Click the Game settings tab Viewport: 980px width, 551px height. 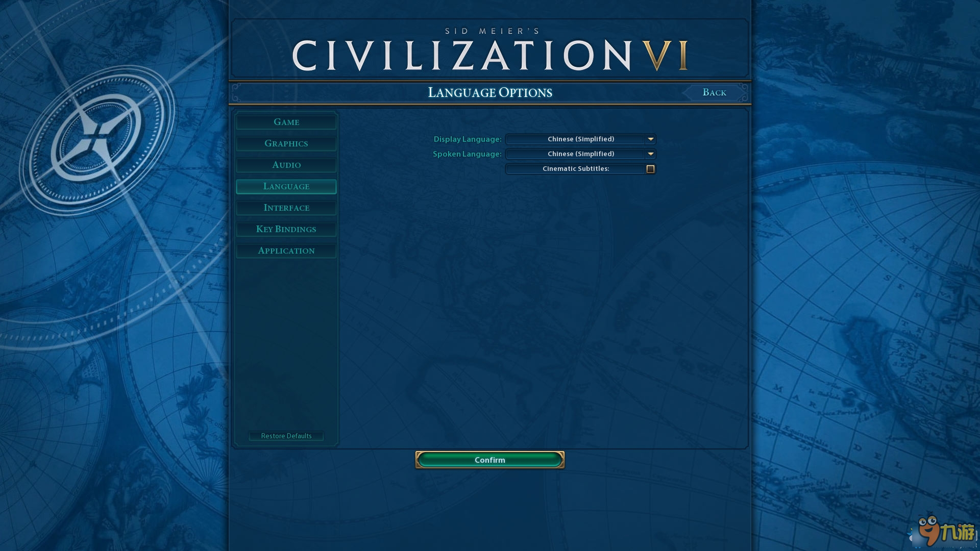[x=286, y=122]
